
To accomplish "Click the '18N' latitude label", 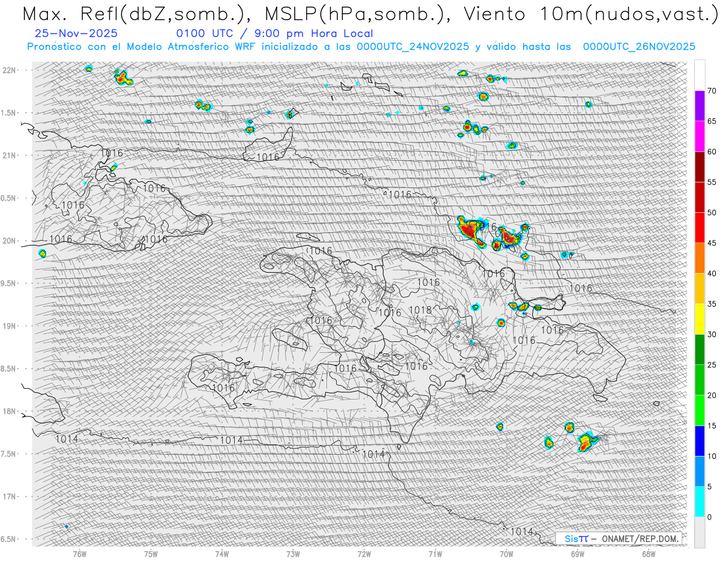I will pos(8,411).
